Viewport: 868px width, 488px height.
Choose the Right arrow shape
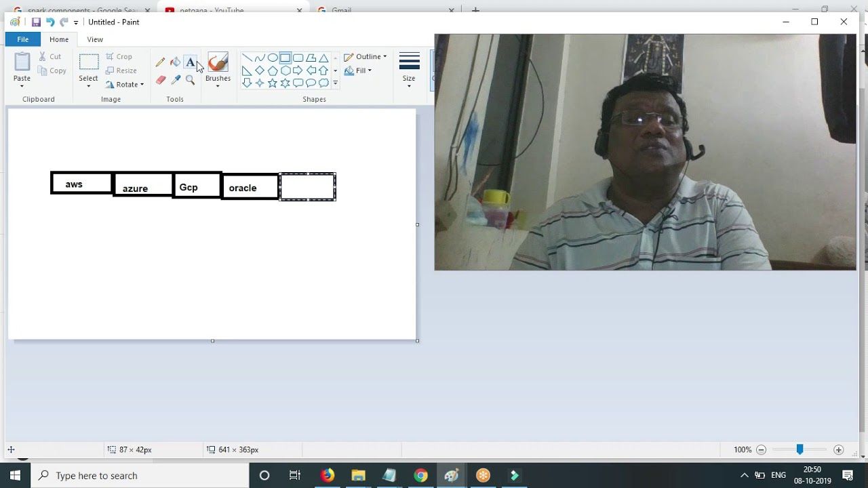pos(298,70)
